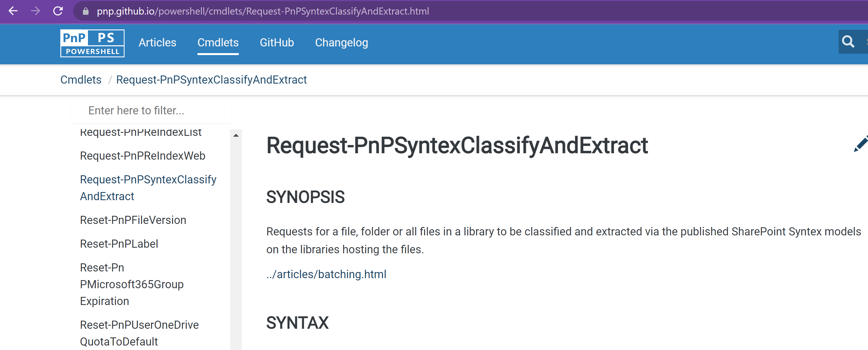Select Reset-PnPFileVersion in sidebar

tap(133, 220)
